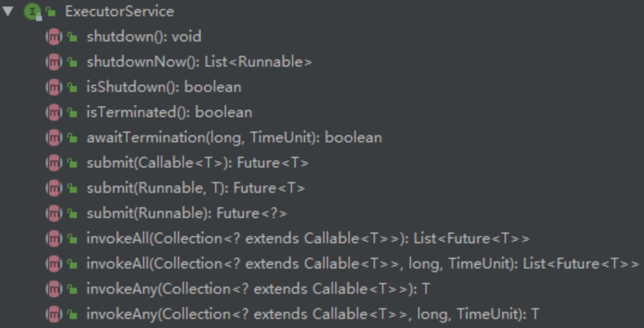The width and height of the screenshot is (644, 328).
Task: Select invokeAny(Collection) returning T without timeout
Action: click(258, 289)
